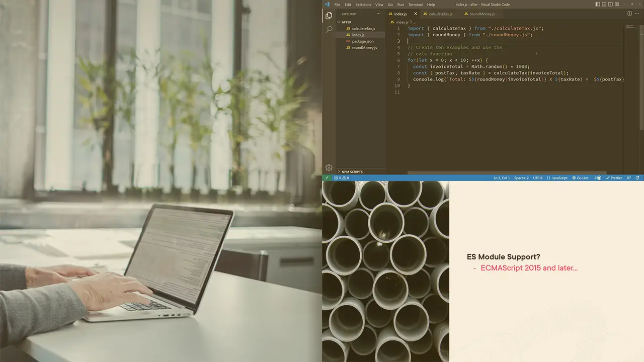Toggle secondary side bar layout icon
Viewport: 644px width, 362px height.
click(x=611, y=5)
